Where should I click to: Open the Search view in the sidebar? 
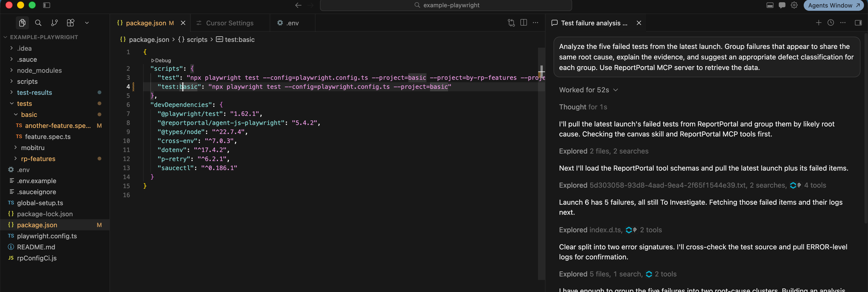[x=38, y=23]
